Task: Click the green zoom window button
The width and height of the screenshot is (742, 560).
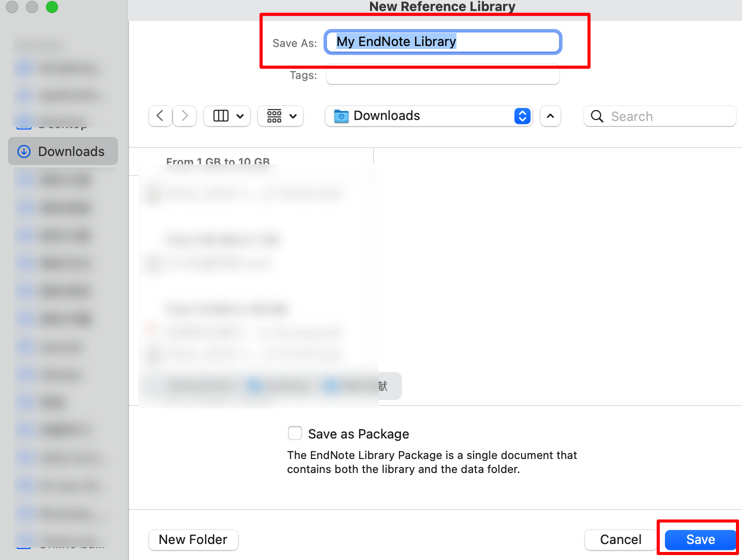Action: click(52, 7)
